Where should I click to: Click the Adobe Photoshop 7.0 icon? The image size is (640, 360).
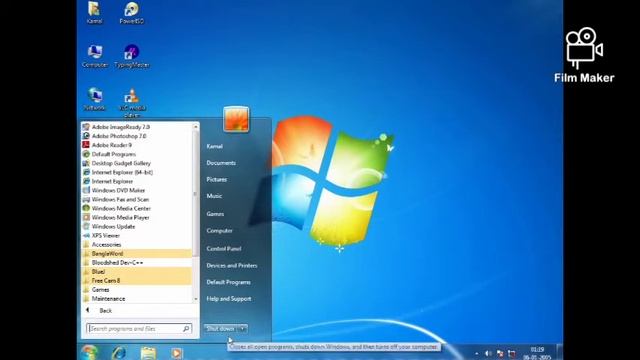[86, 136]
